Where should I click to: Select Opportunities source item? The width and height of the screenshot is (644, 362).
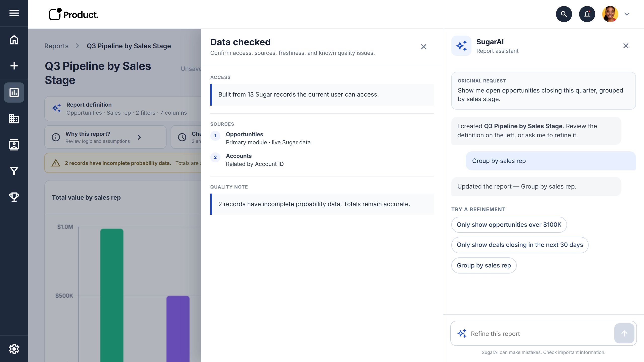coord(322,138)
